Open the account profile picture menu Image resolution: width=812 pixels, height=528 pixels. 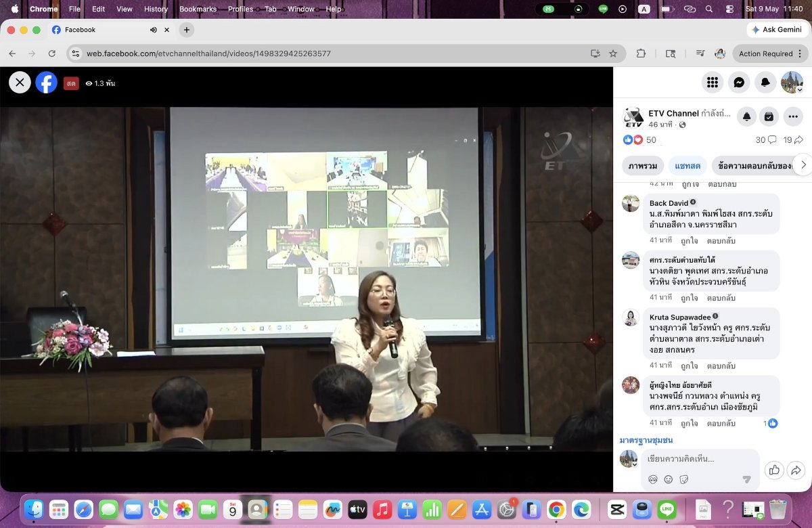[x=792, y=82]
